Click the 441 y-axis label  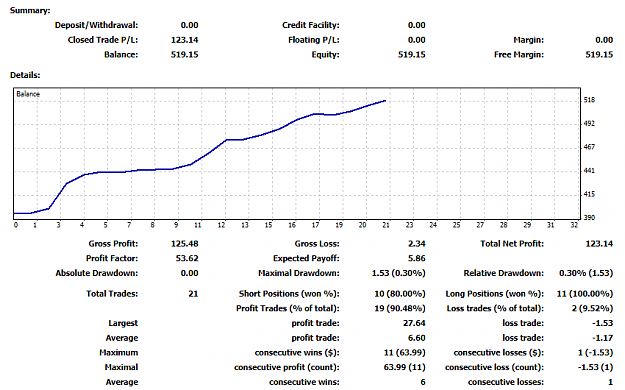click(589, 171)
